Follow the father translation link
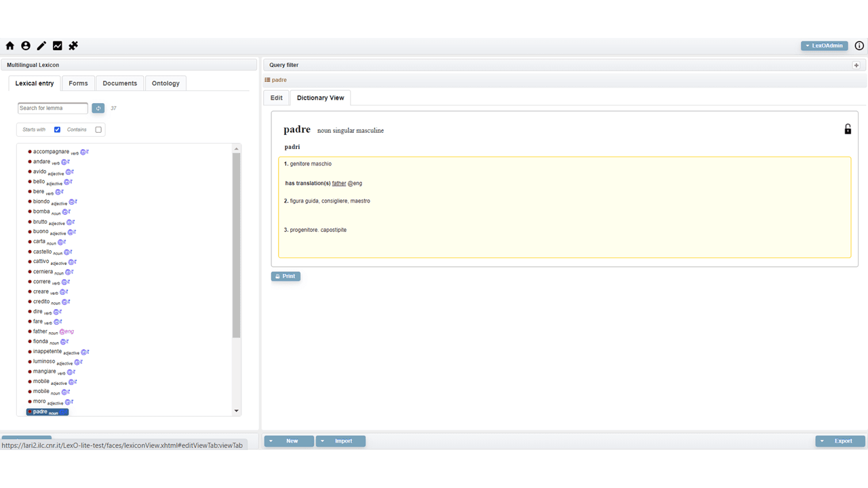Screen dimensions: 868x488 coord(339,184)
